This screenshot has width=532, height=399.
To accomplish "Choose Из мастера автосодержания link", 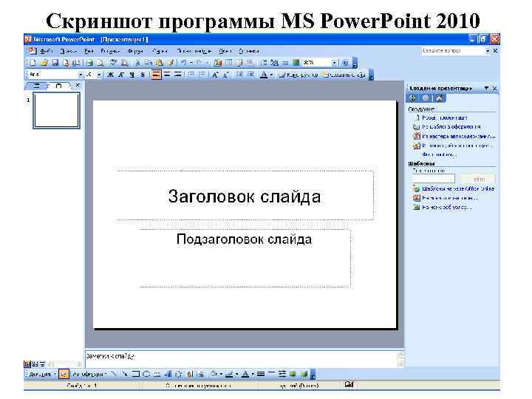I will tap(458, 136).
